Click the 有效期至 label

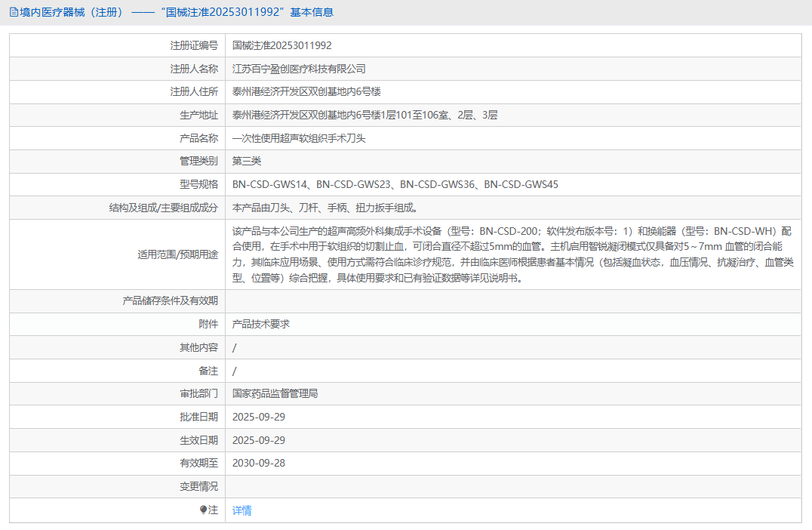(x=199, y=463)
